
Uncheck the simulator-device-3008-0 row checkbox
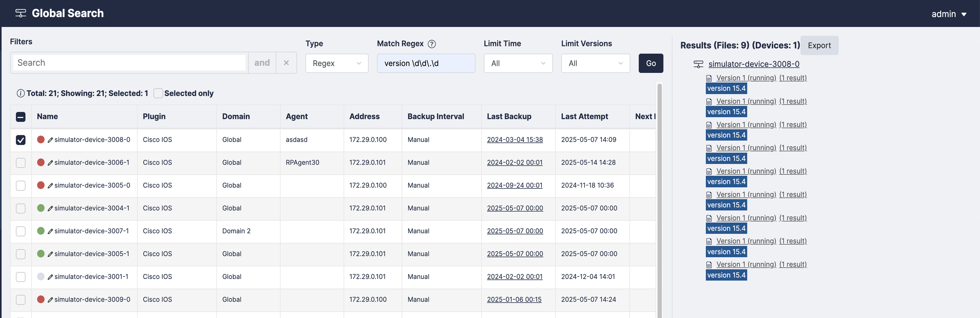(x=21, y=140)
